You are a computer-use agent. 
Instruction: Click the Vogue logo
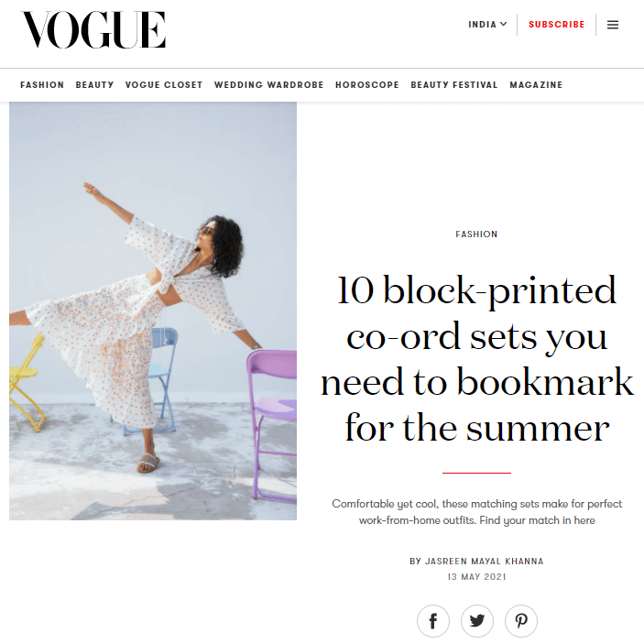(93, 29)
